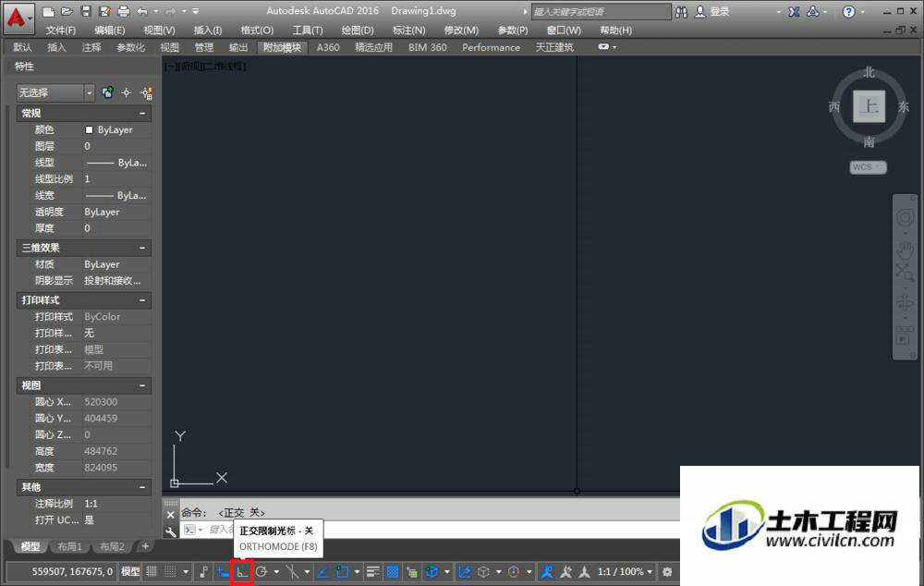The height and width of the screenshot is (586, 924).
Task: Collapse the 视图 section in Properties
Action: (x=142, y=385)
